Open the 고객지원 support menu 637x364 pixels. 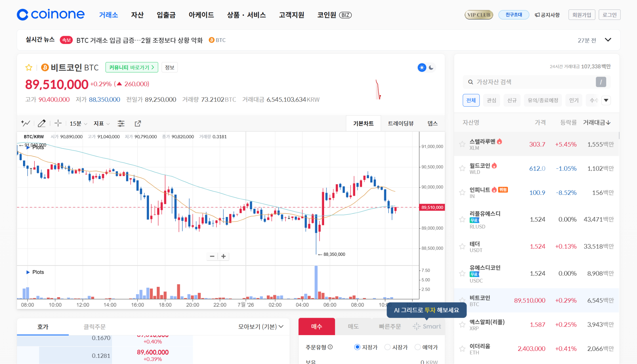291,15
